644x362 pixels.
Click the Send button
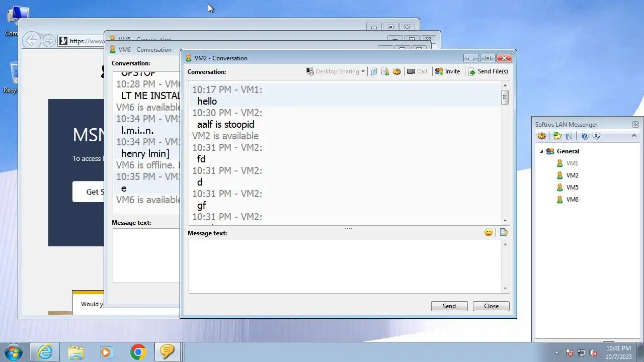coord(449,306)
